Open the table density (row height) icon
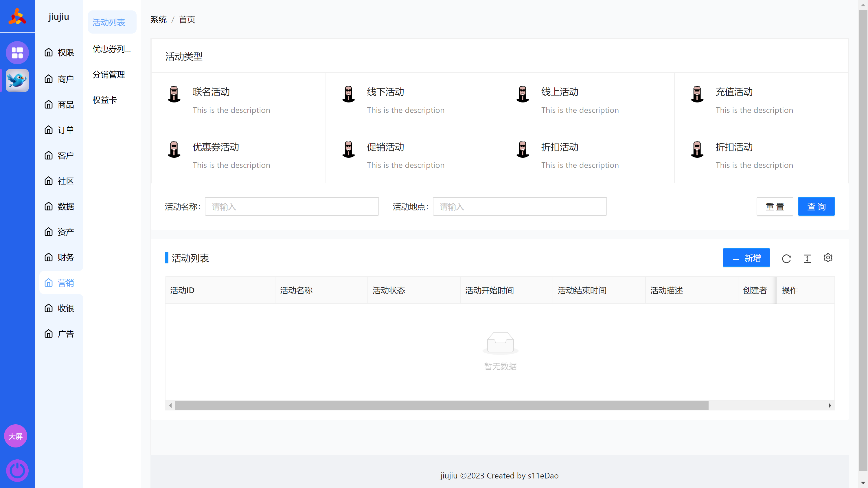Screen dimensions: 868x488 pos(807,258)
